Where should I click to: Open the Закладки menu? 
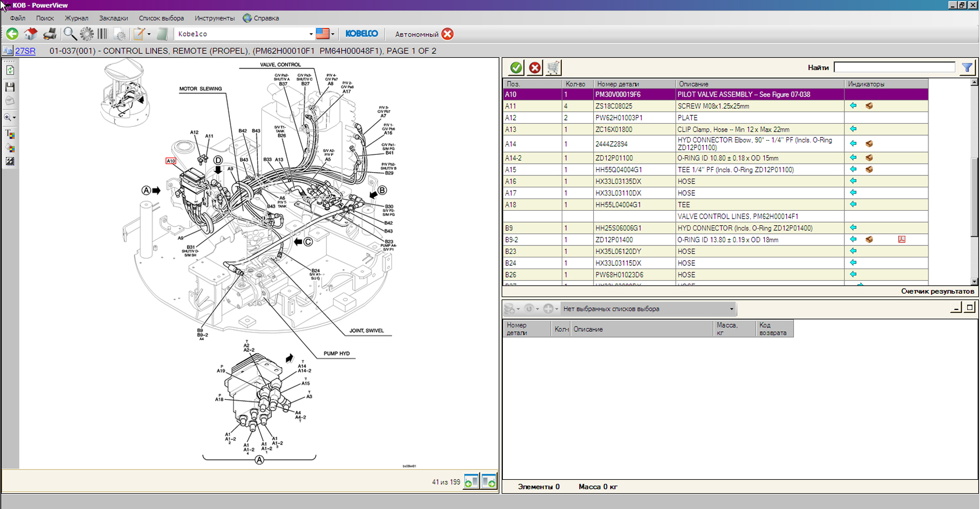click(113, 18)
